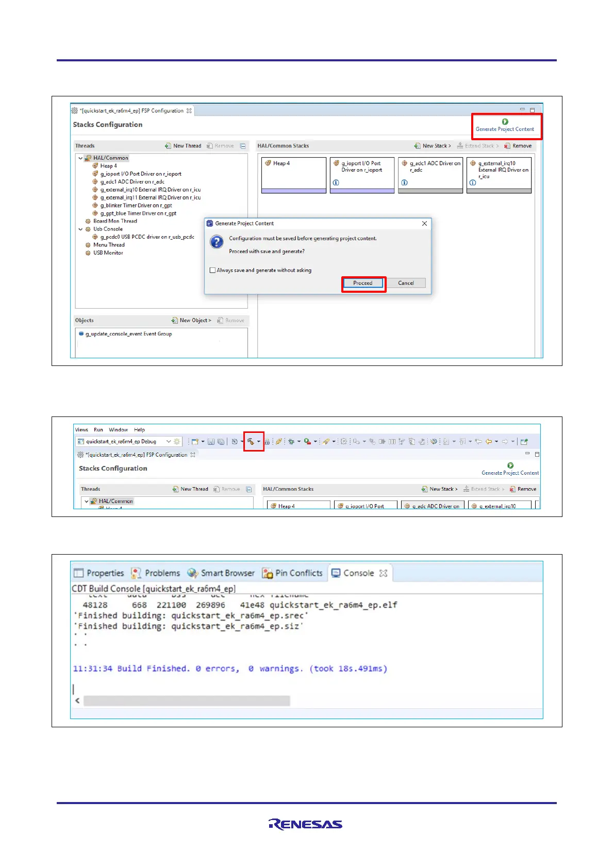Click New Thread in the dialog figure's Threads panel
This screenshot has width=614, height=868.
point(183,146)
